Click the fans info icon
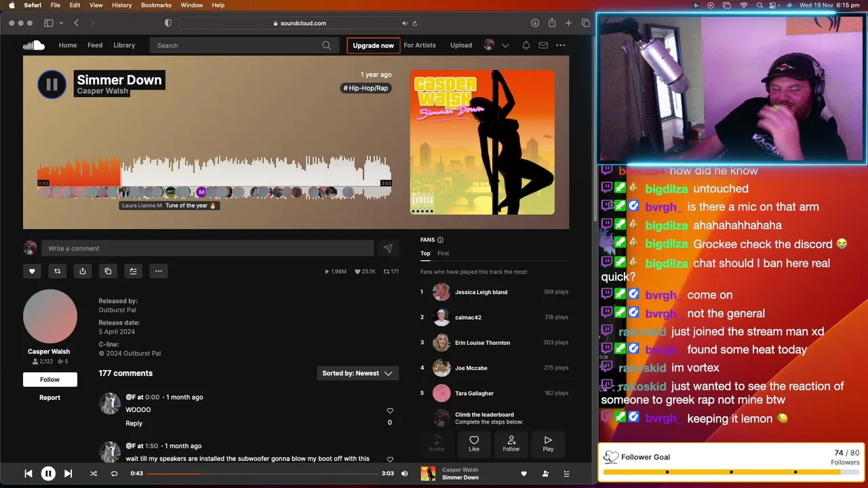The image size is (868, 488). [440, 240]
